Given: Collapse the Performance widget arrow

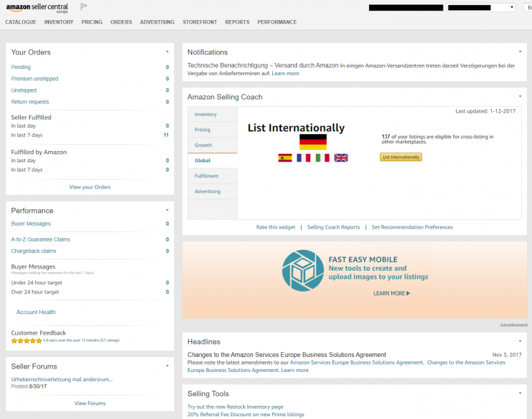Looking at the screenshot, I should 167,210.
